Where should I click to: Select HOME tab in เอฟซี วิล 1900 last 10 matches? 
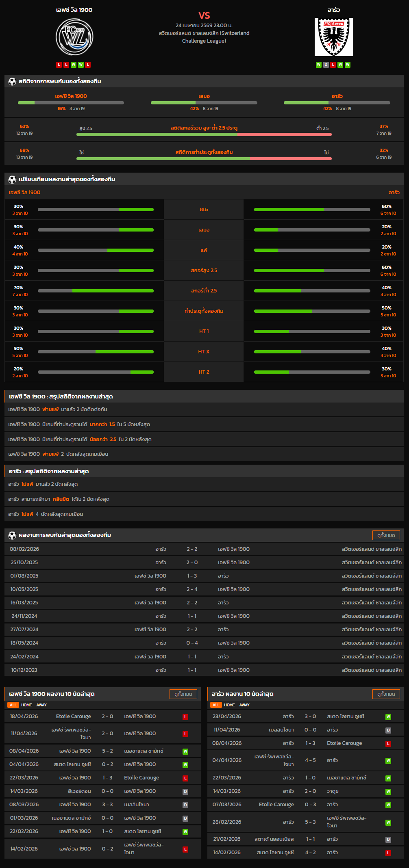pyautogui.click(x=26, y=705)
